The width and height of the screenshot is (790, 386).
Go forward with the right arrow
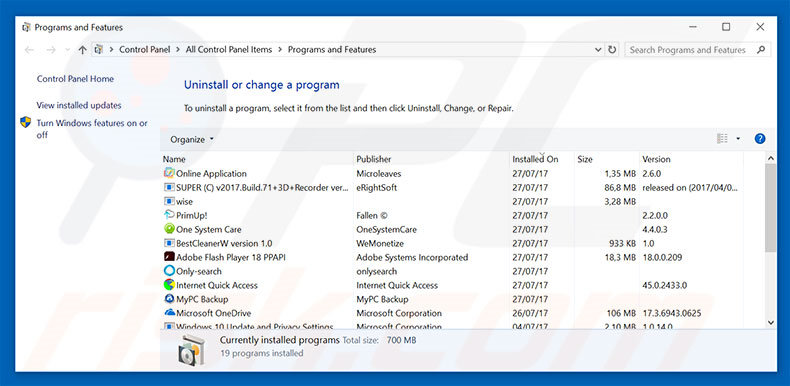click(50, 49)
